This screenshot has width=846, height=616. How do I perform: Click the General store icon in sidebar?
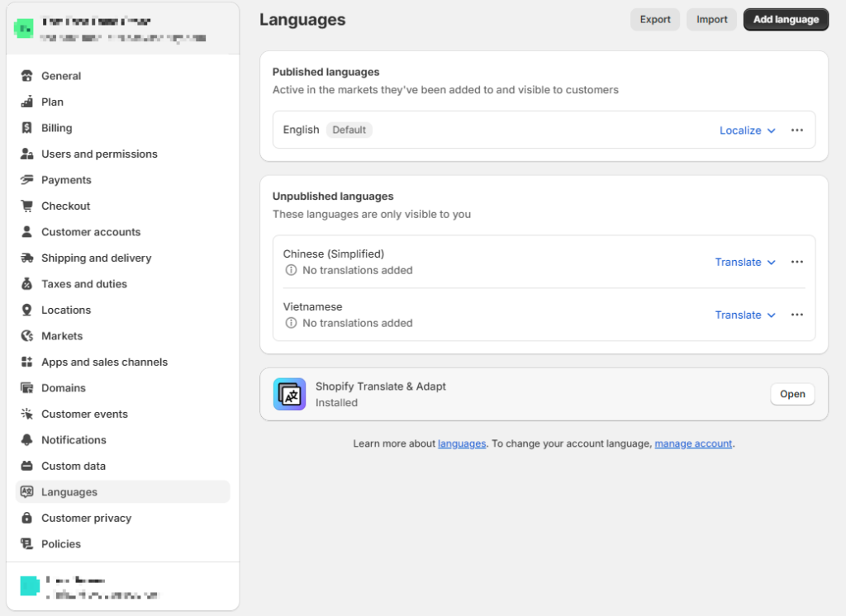(x=26, y=76)
